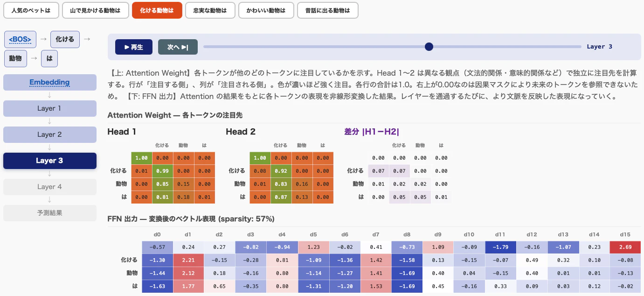Click Head 1 cell showing 0.99

[163, 171]
